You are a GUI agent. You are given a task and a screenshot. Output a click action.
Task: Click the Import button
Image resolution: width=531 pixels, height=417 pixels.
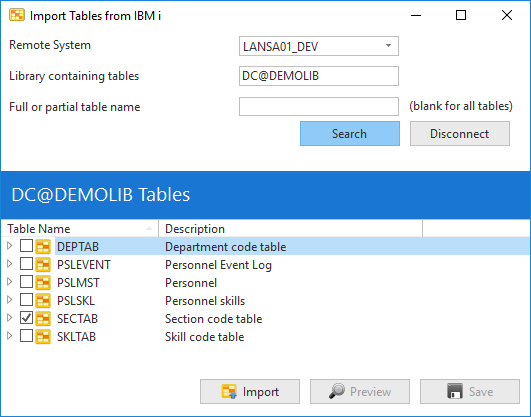pyautogui.click(x=250, y=392)
